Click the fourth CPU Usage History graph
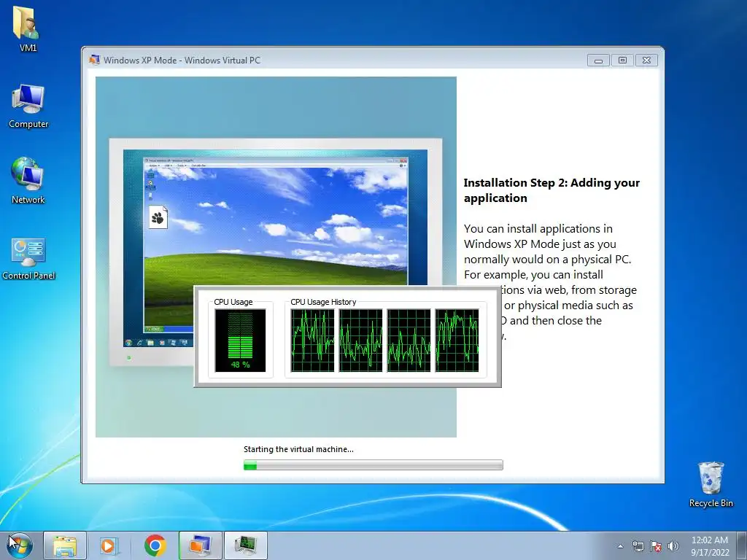 tap(457, 340)
